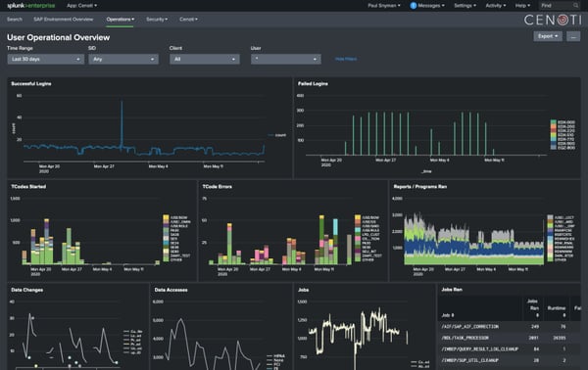Image resolution: width=588 pixels, height=370 pixels.
Task: Click the User Operational Overview heading
Action: [x=59, y=37]
